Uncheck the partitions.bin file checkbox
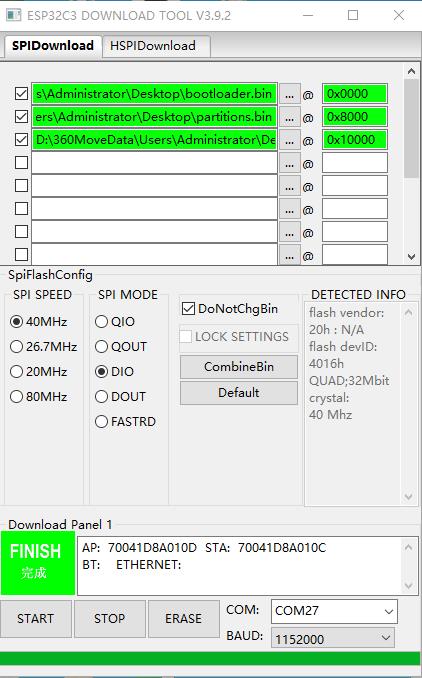Screen dimensions: 422x678 pyautogui.click(x=21, y=117)
